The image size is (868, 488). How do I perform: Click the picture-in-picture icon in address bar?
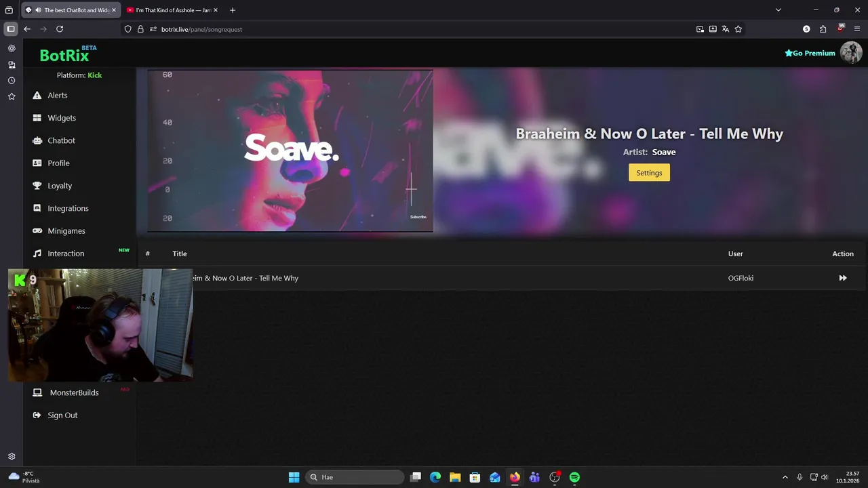click(x=700, y=29)
